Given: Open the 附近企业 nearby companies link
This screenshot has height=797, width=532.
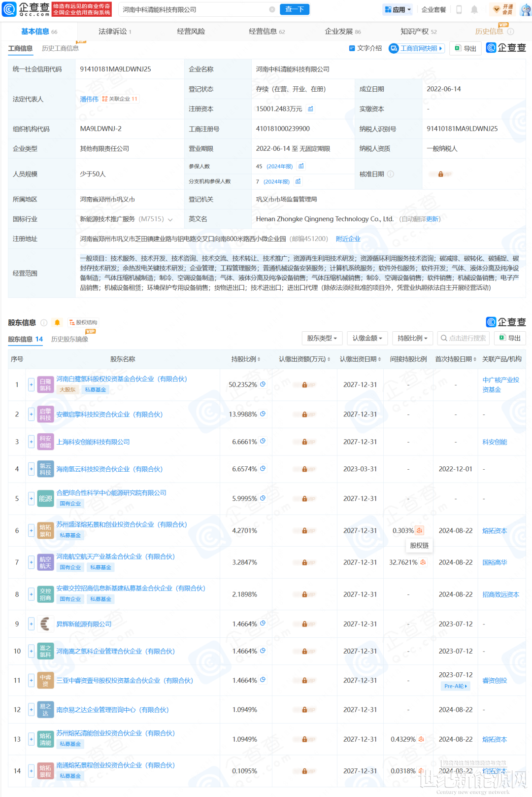Looking at the screenshot, I should coord(348,239).
